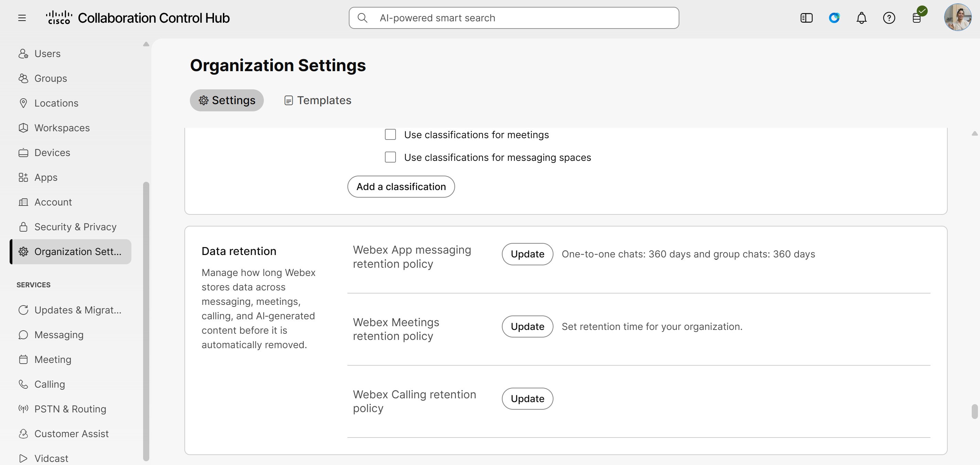Click the sidebar scroll-up arrow
The height and width of the screenshot is (465, 980).
click(146, 44)
